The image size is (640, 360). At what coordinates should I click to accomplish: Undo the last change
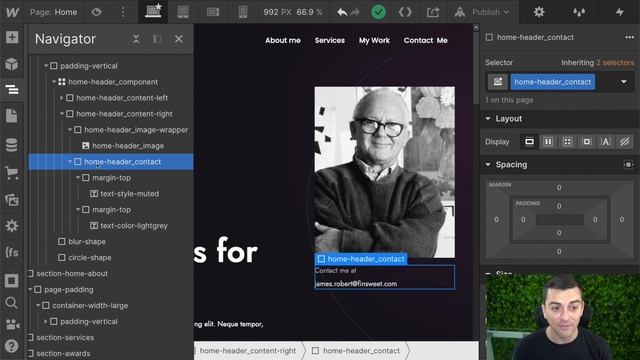342,12
